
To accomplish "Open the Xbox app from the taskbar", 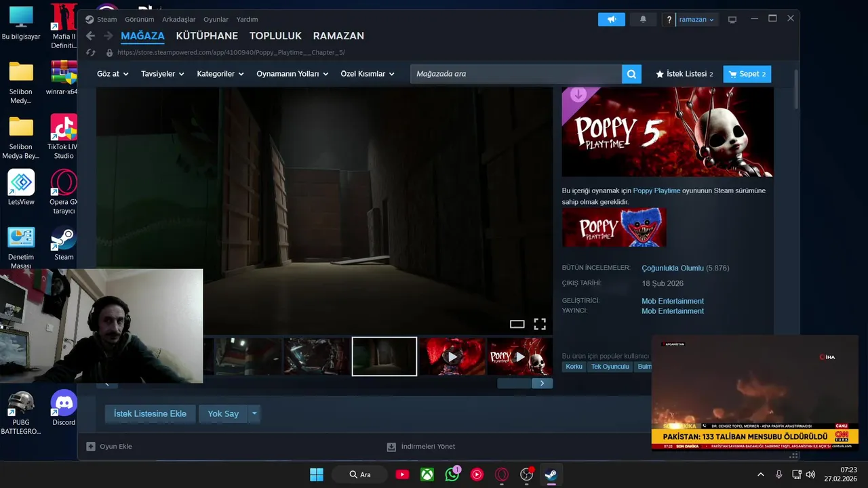I will click(427, 474).
